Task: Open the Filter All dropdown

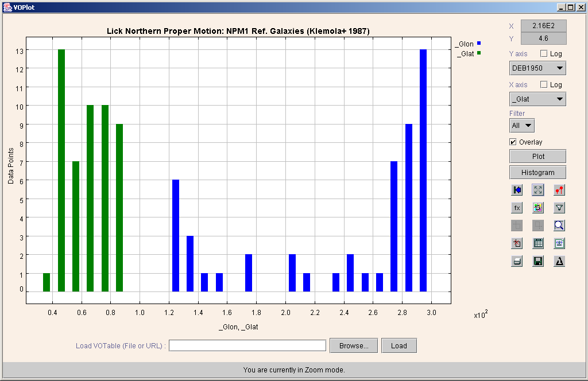Action: [x=521, y=126]
